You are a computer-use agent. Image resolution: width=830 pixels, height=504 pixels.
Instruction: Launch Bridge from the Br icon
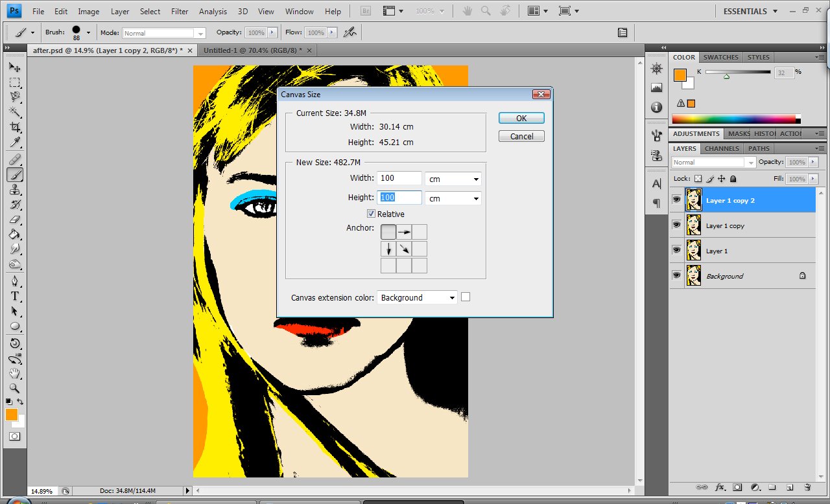[x=365, y=11]
